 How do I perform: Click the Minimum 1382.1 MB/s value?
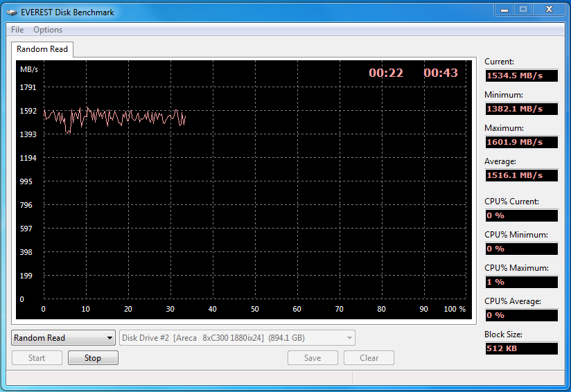point(522,109)
